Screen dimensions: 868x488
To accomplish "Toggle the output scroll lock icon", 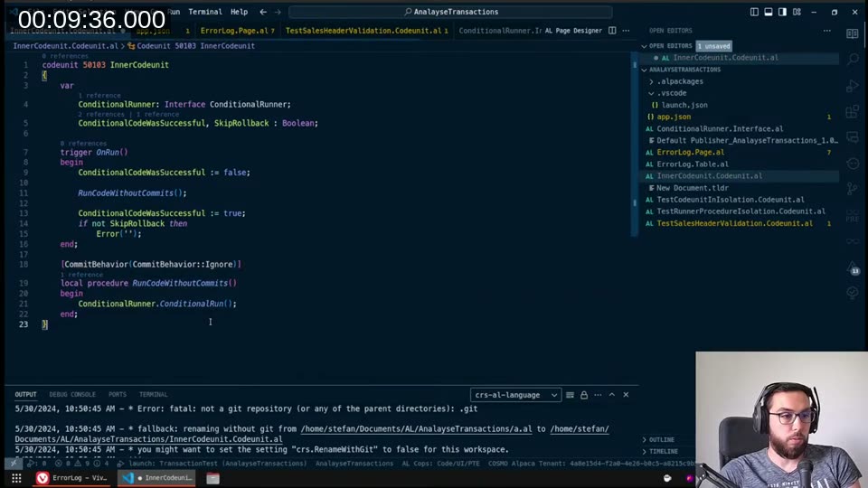I will coord(584,395).
